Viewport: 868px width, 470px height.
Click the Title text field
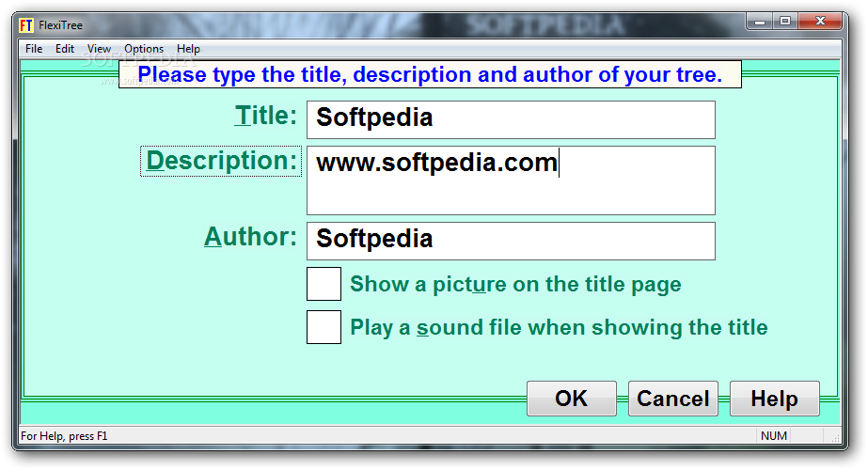[511, 119]
